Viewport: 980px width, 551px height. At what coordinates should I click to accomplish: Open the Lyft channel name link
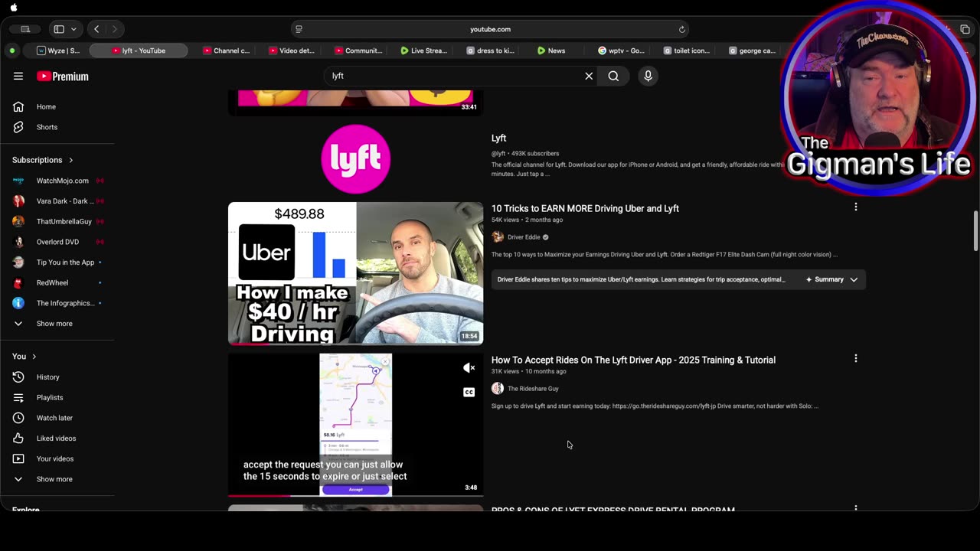pos(498,139)
